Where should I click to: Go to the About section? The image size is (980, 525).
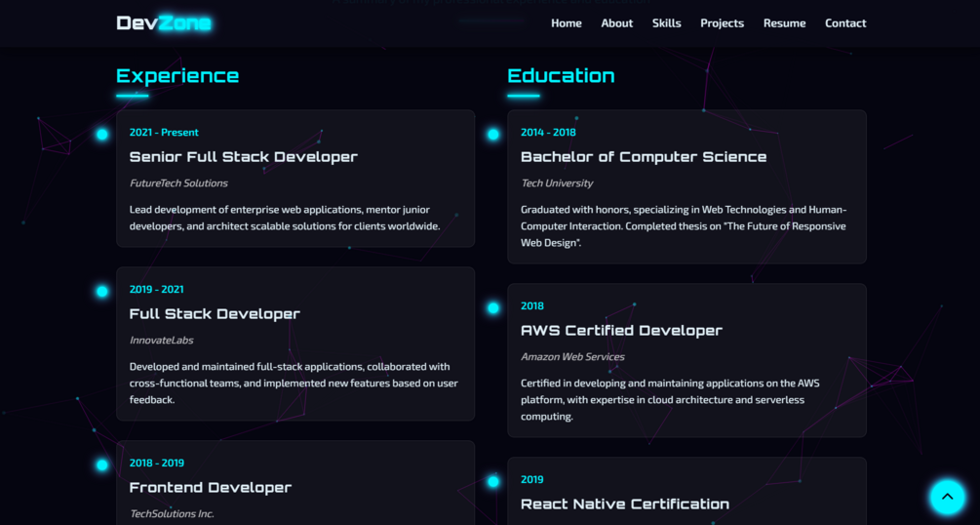click(x=616, y=23)
